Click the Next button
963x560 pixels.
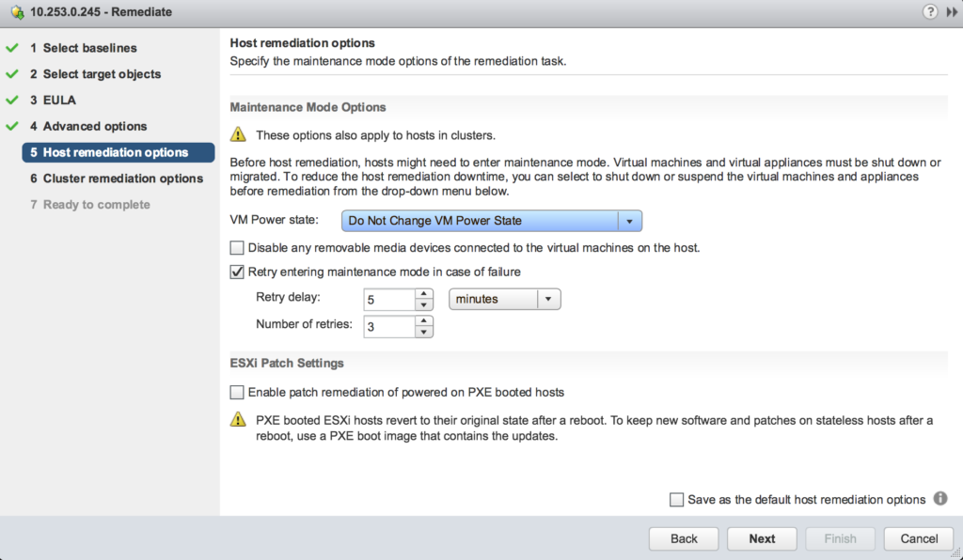click(x=762, y=538)
